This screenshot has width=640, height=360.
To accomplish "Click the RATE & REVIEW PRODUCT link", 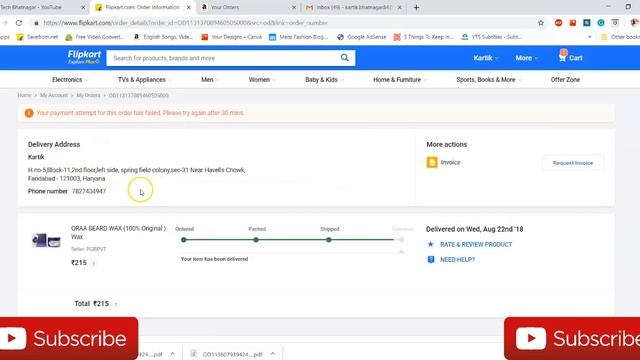I will point(476,244).
